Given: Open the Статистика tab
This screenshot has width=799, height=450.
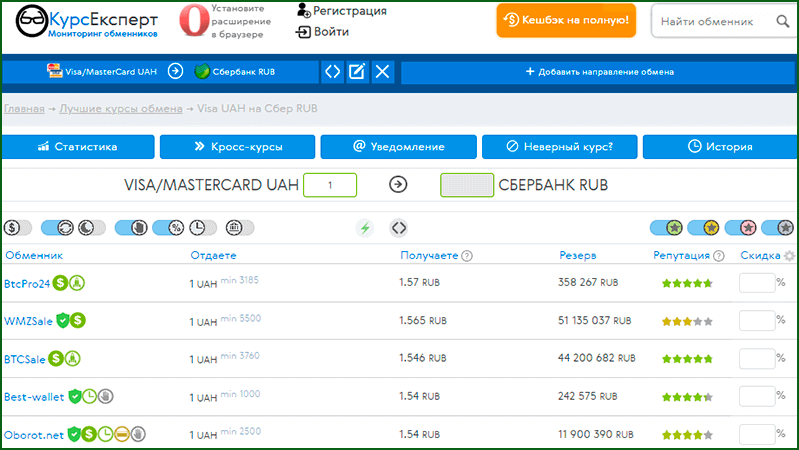Looking at the screenshot, I should click(x=78, y=147).
